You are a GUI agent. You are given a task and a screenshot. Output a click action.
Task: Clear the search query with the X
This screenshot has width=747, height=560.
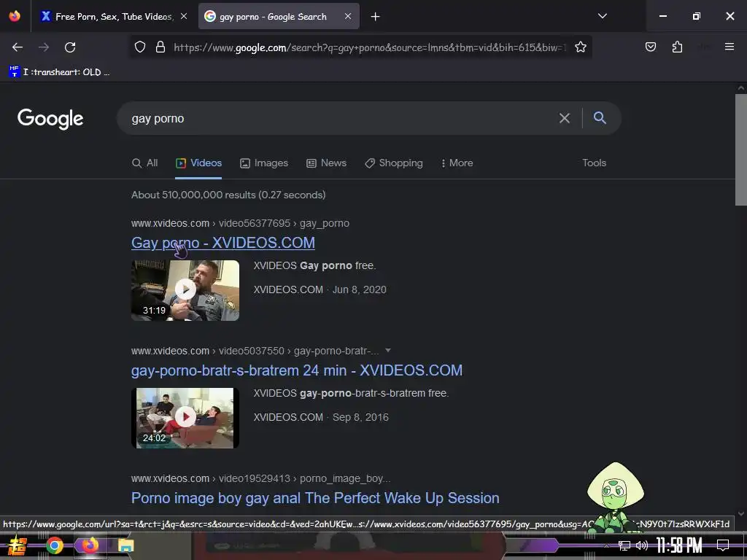[x=565, y=118]
